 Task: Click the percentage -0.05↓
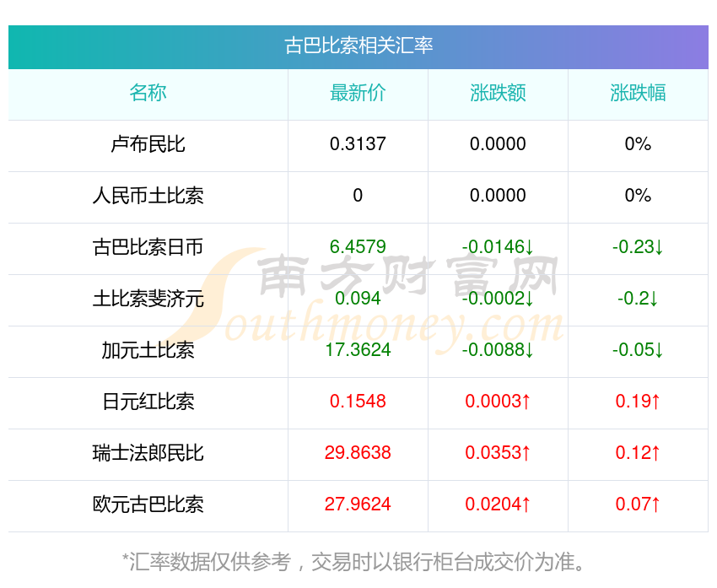(638, 350)
